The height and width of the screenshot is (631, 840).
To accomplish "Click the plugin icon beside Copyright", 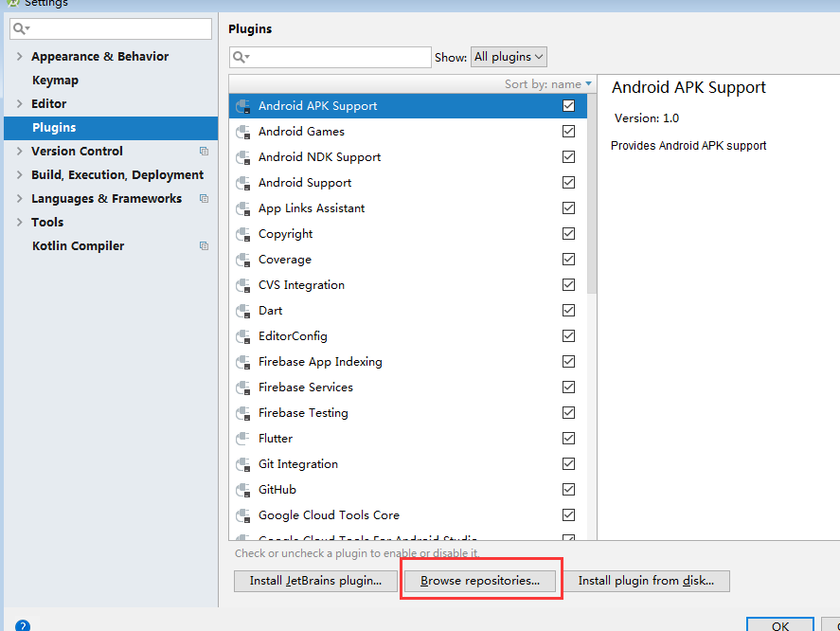I will (243, 234).
